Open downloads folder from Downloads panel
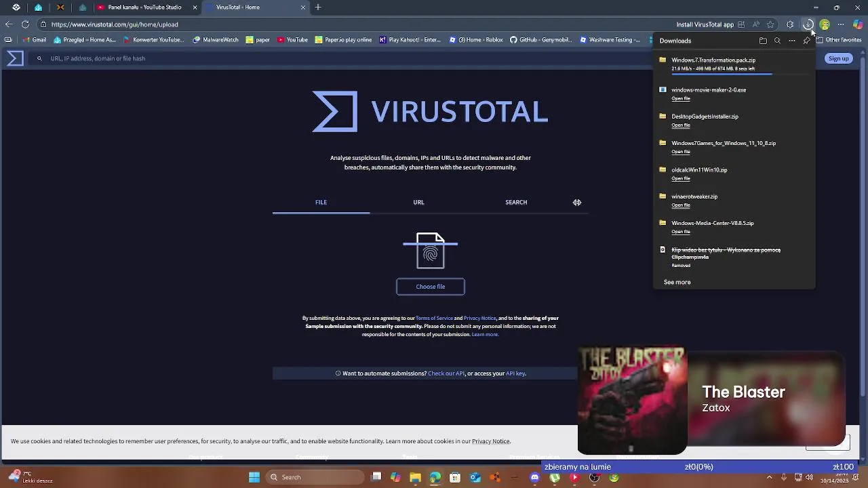The image size is (868, 488). pos(763,41)
